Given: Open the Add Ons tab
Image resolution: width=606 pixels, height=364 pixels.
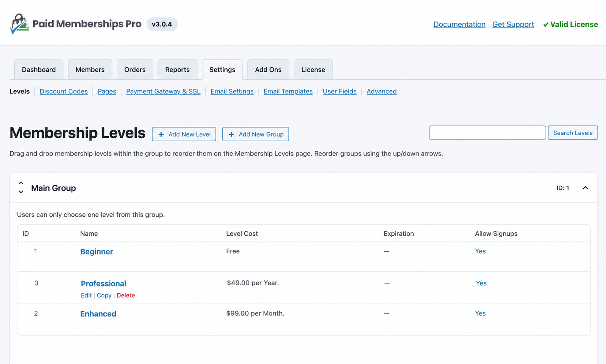Looking at the screenshot, I should tap(268, 70).
